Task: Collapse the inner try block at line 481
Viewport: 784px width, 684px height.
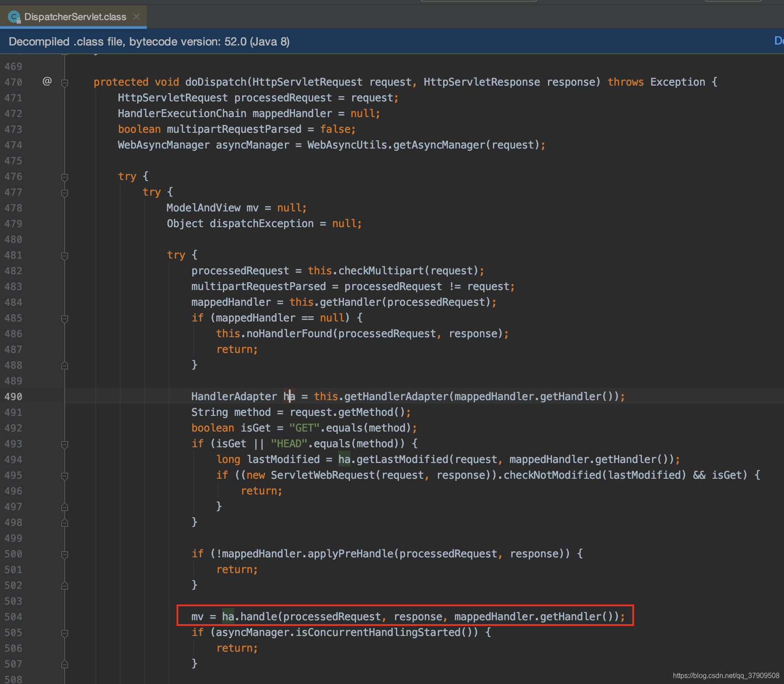Action: click(x=65, y=256)
